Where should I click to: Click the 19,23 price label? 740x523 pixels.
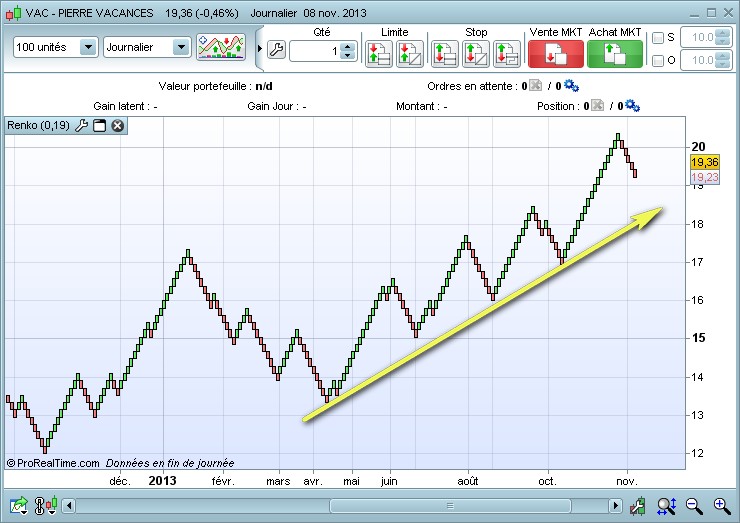(705, 177)
